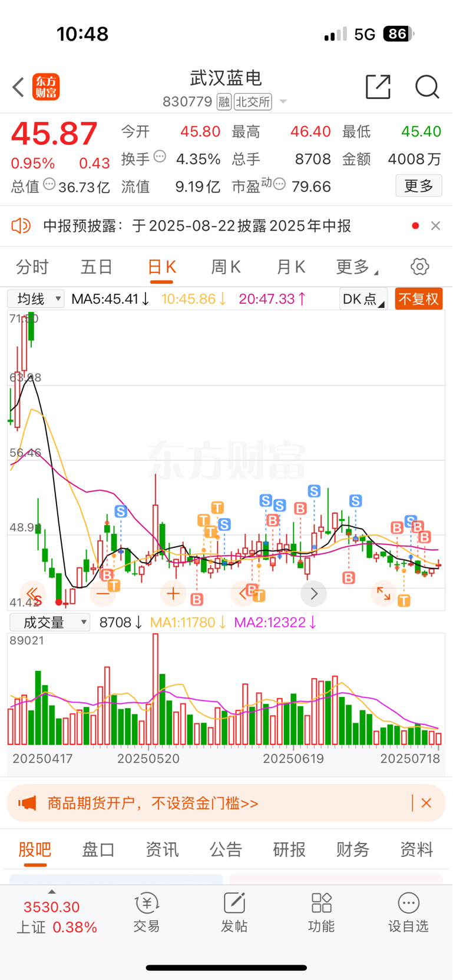Tap the megaphone icon in banner
The image size is (453, 980).
[x=27, y=803]
